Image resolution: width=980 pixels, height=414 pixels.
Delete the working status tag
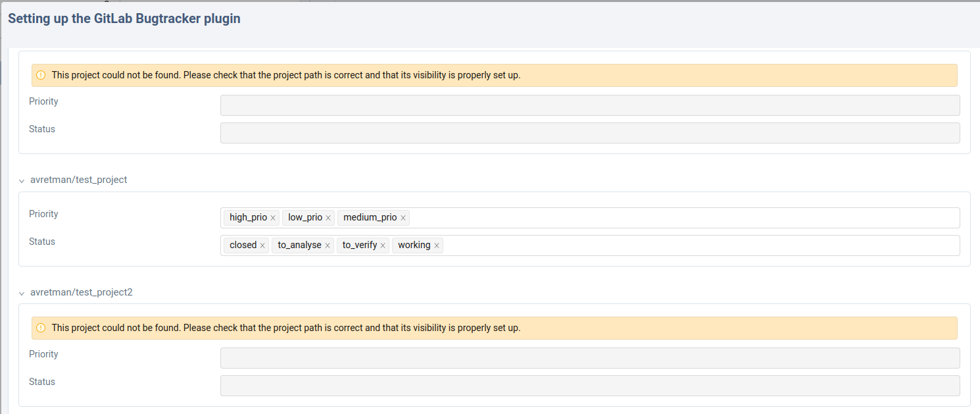tap(436, 246)
